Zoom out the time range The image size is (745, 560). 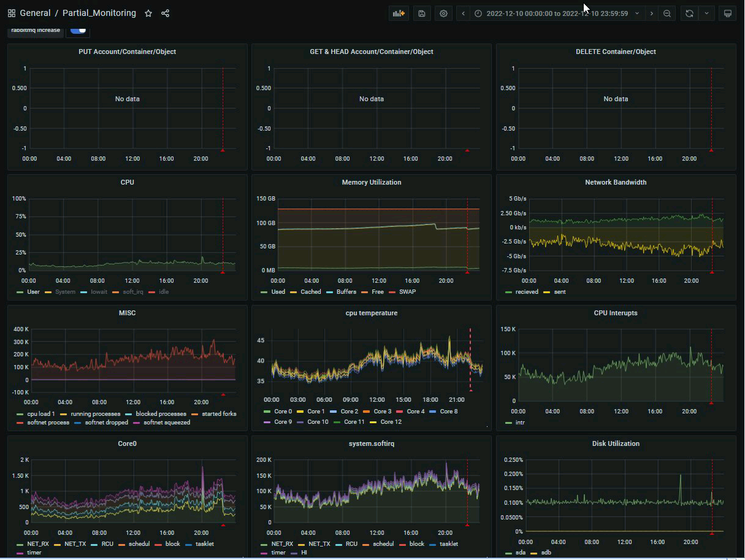tap(667, 13)
